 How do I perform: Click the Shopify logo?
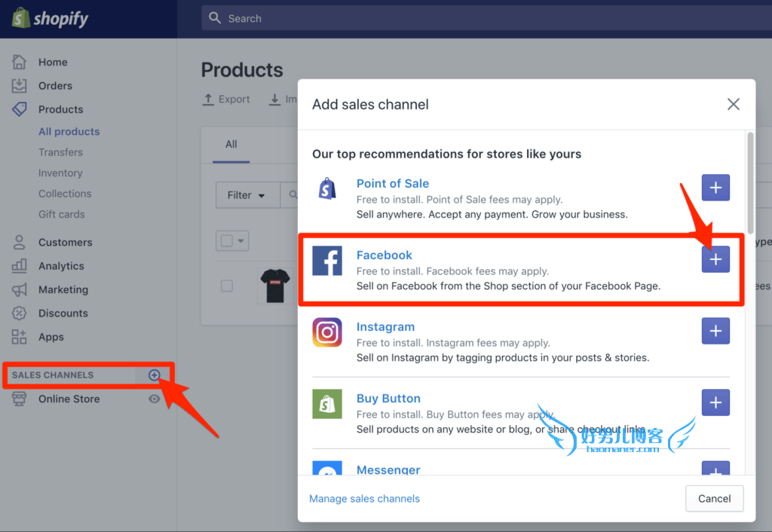[x=50, y=18]
